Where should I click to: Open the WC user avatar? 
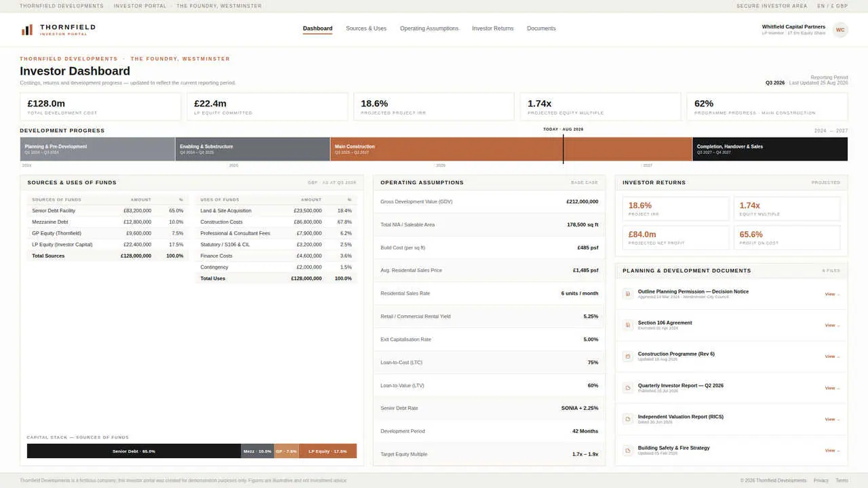840,30
